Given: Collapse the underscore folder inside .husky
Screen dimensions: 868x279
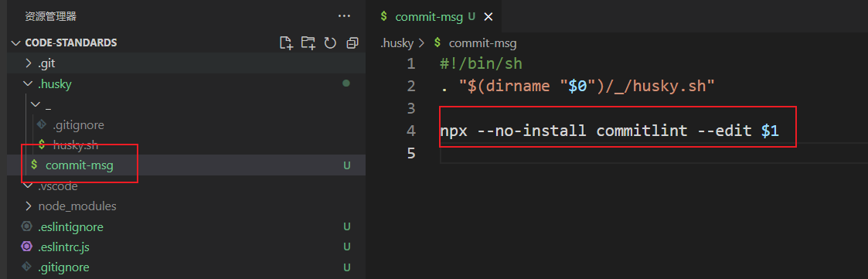Looking at the screenshot, I should coord(186,104).
